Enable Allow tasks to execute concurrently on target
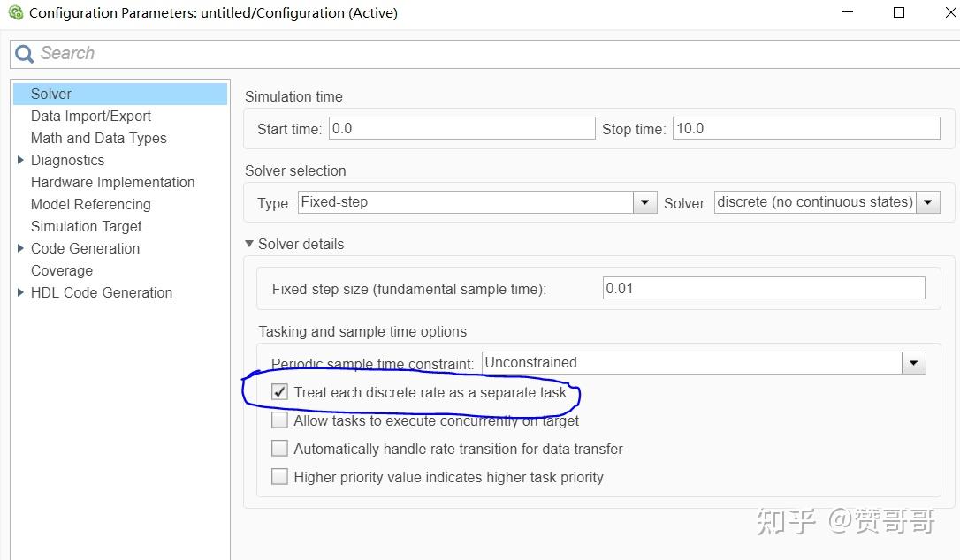Image resolution: width=960 pixels, height=560 pixels. click(x=280, y=420)
